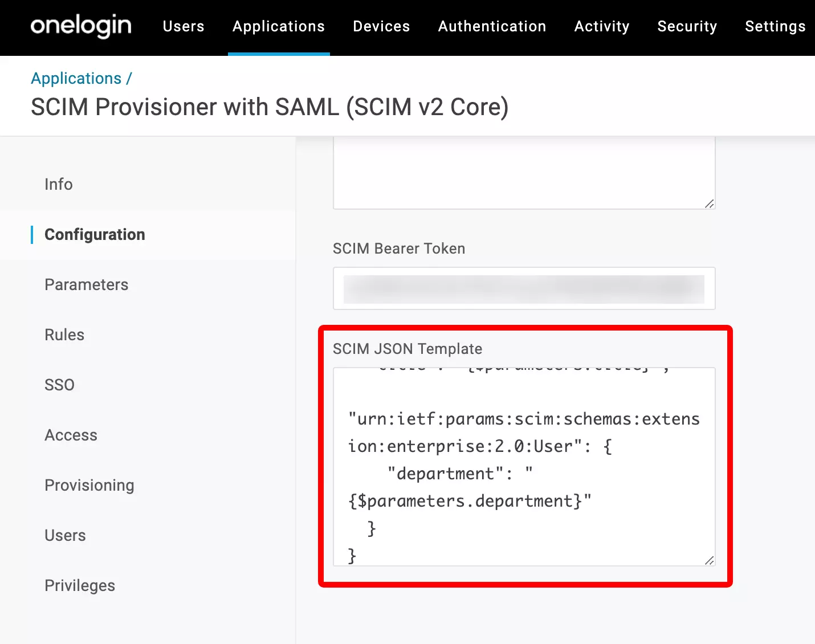Click the page title SCIM Provisioner with SAML
Image resolution: width=815 pixels, height=644 pixels.
[x=270, y=107]
